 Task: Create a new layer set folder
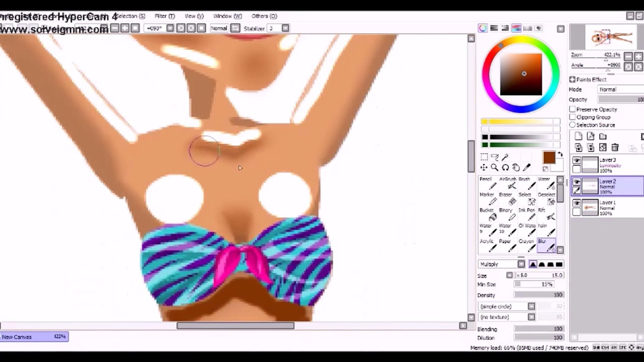coord(603,136)
